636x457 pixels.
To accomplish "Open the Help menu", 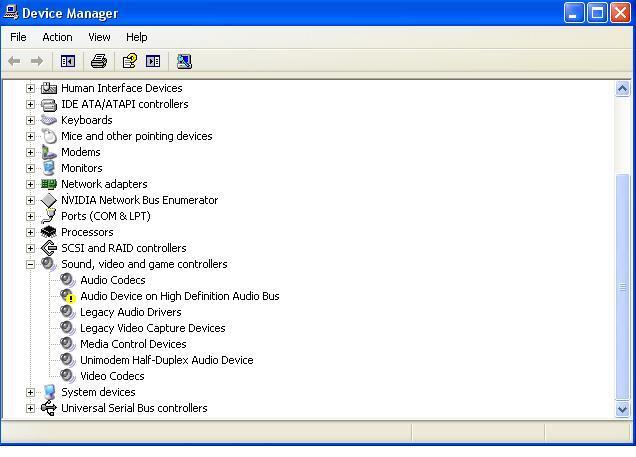I will pos(136,37).
